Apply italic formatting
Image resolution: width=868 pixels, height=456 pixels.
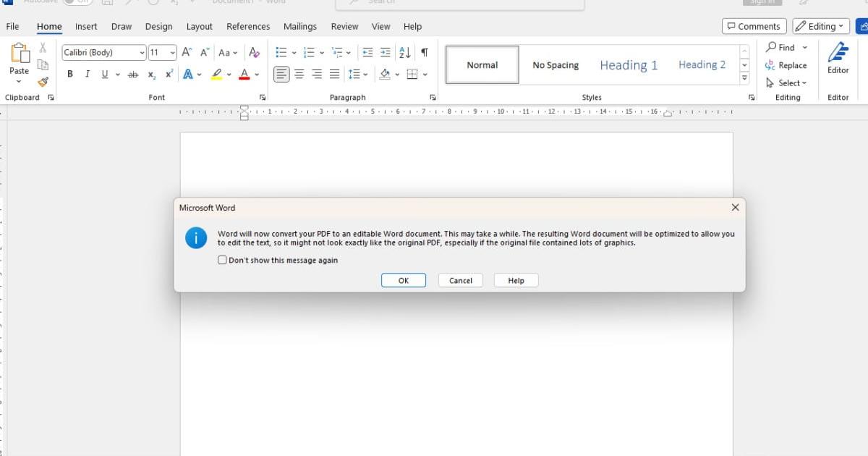[x=86, y=74]
